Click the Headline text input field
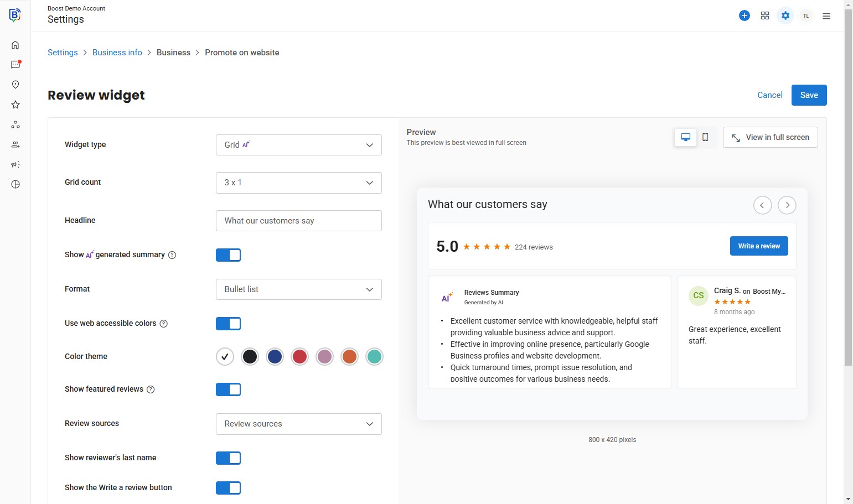This screenshot has width=853, height=504. tap(298, 221)
